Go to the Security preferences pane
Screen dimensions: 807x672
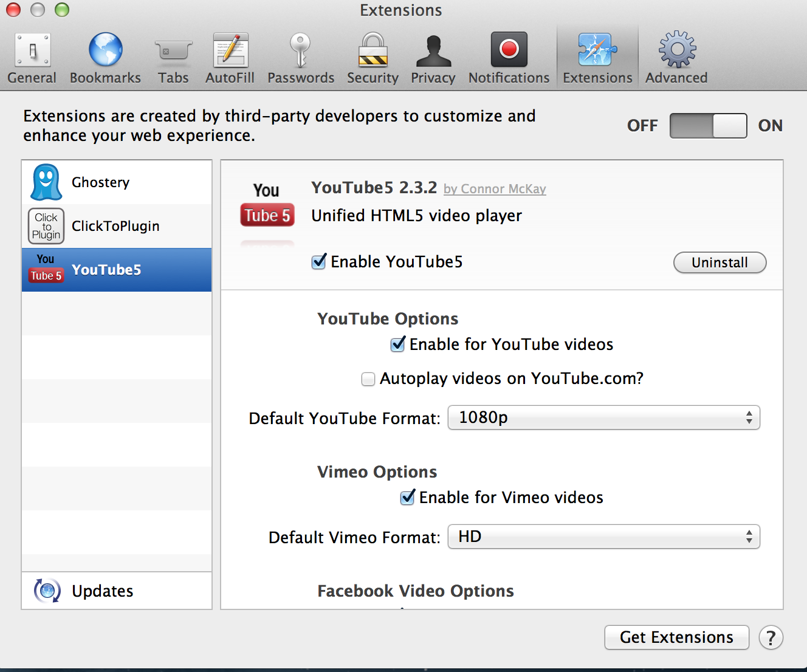[x=373, y=59]
